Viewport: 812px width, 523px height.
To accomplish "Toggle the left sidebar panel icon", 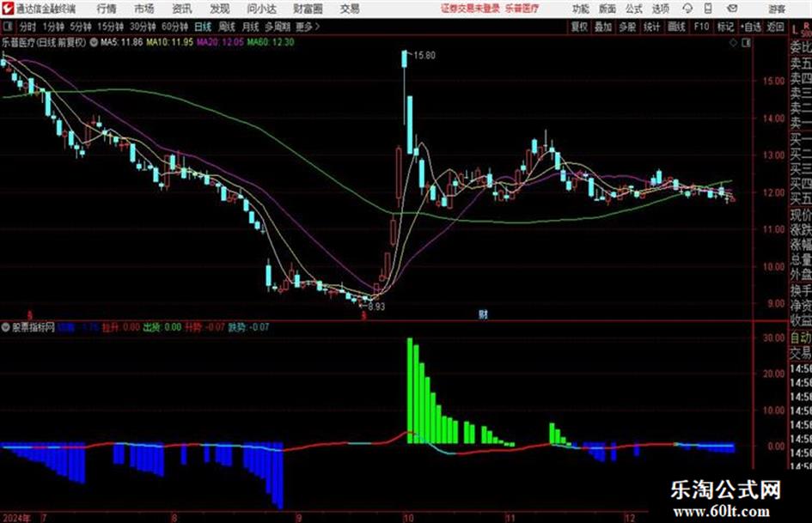I will tap(7, 26).
